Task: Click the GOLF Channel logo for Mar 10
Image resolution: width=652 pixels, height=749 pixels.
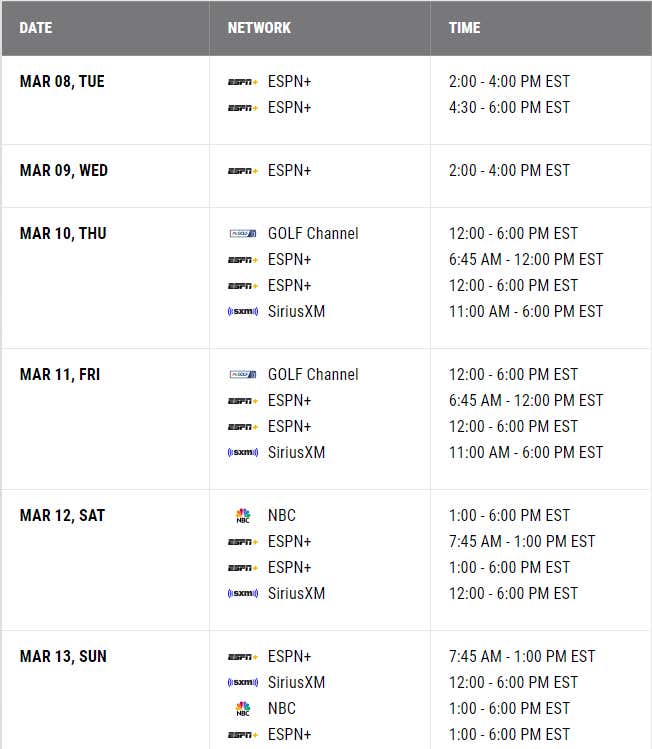Action: (243, 234)
